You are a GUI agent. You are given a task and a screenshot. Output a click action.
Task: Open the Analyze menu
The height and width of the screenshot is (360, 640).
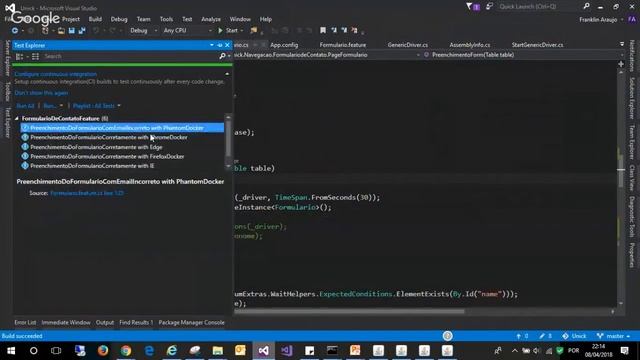(211, 19)
